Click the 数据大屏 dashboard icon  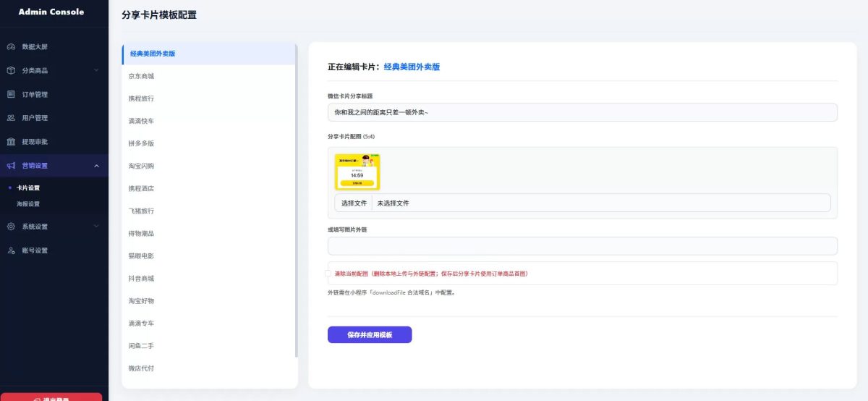coord(11,47)
